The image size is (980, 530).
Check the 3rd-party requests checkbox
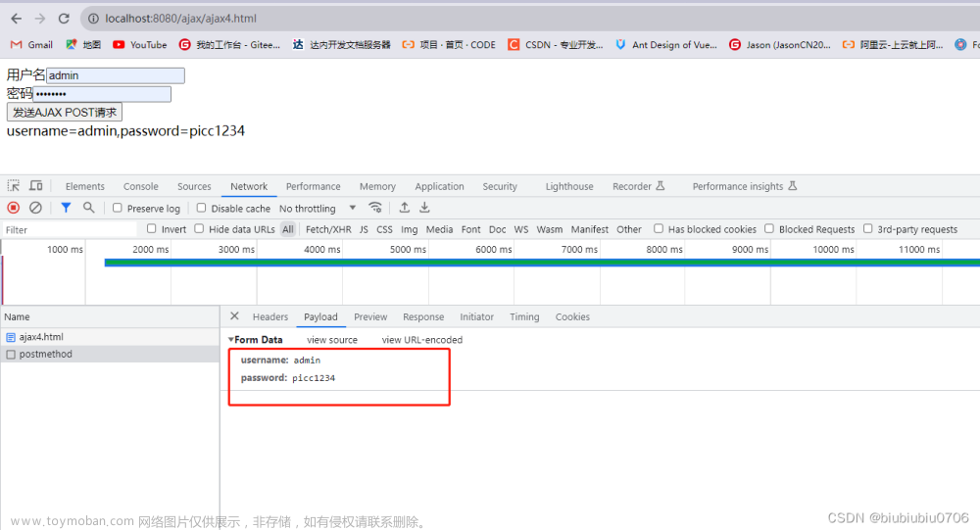pos(867,228)
